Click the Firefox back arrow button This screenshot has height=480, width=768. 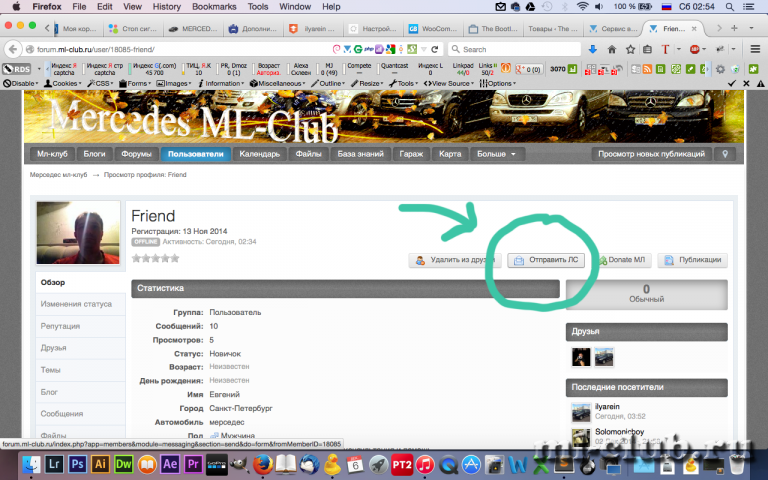13,49
